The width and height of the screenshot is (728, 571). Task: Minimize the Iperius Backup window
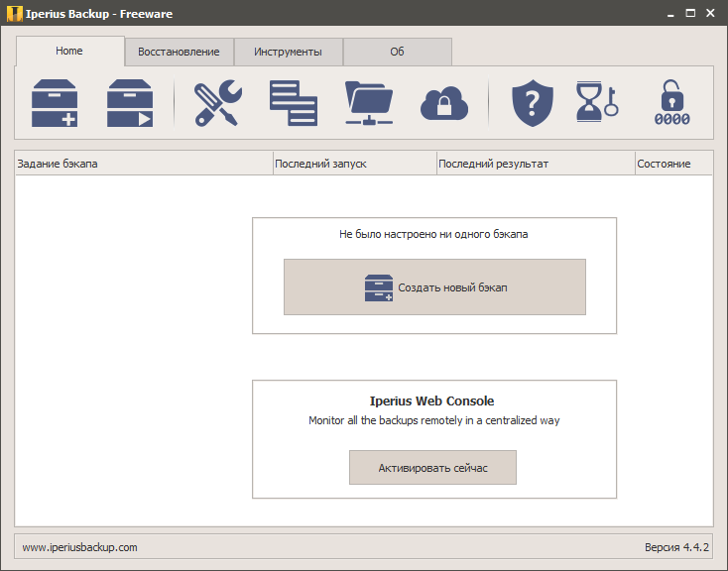pyautogui.click(x=670, y=14)
